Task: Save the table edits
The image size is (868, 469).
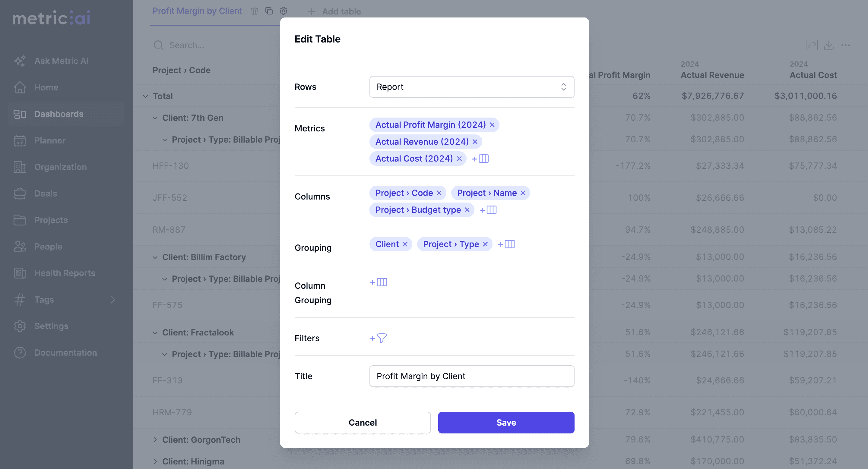Action: [x=506, y=423]
